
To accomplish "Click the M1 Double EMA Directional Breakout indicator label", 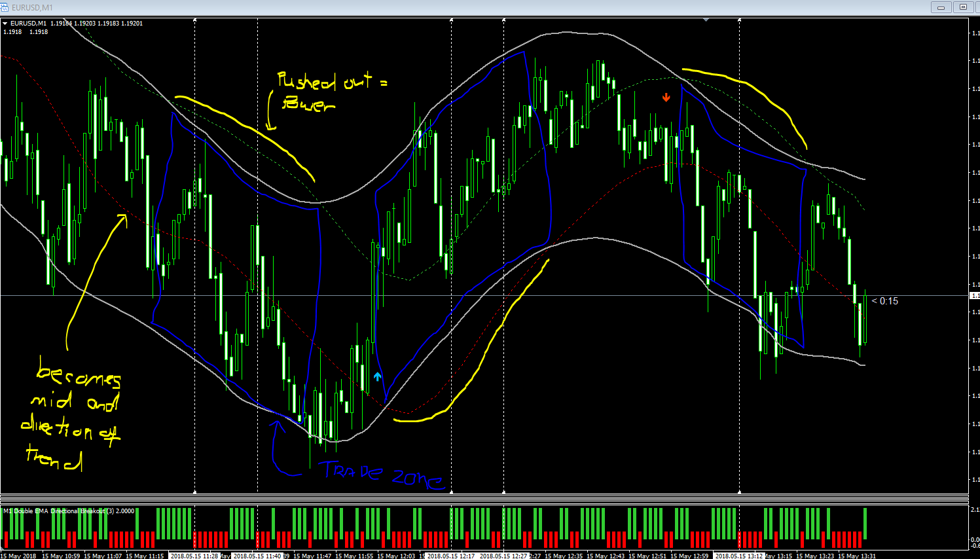I will click(x=69, y=511).
